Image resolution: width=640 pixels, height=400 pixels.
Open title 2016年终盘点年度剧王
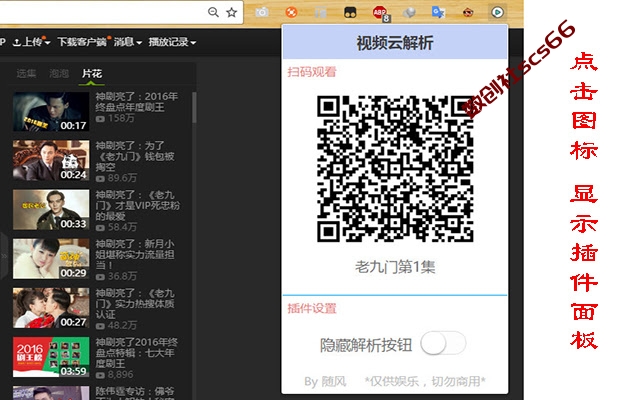(137, 102)
